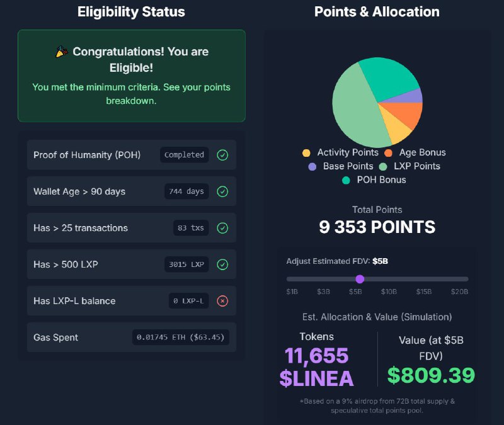Click the 3015 LXP value badge

[186, 264]
